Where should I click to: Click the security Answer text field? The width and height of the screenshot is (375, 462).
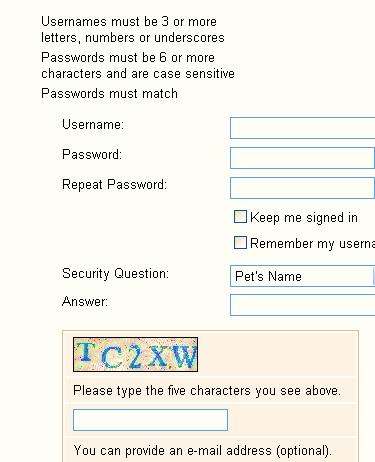coord(302,305)
